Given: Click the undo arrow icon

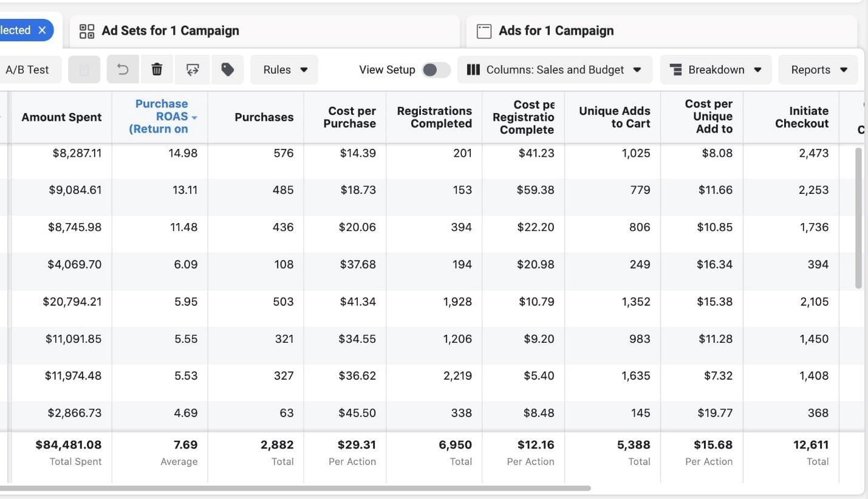Looking at the screenshot, I should tap(123, 70).
